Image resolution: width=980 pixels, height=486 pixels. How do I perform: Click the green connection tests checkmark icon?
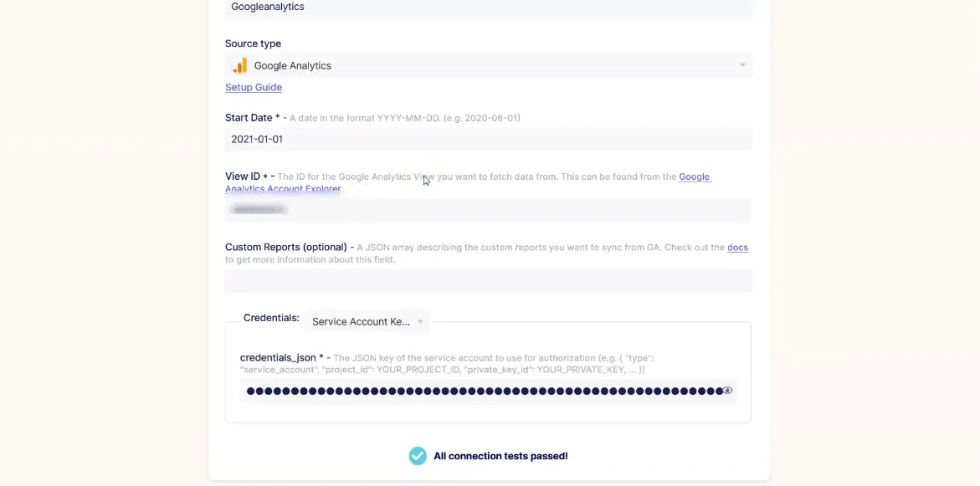click(418, 456)
